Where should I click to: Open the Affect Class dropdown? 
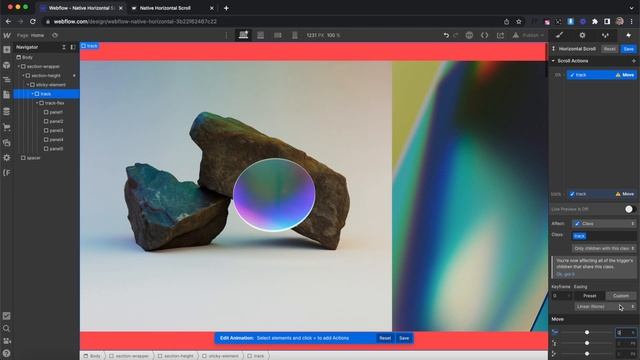[x=604, y=224]
